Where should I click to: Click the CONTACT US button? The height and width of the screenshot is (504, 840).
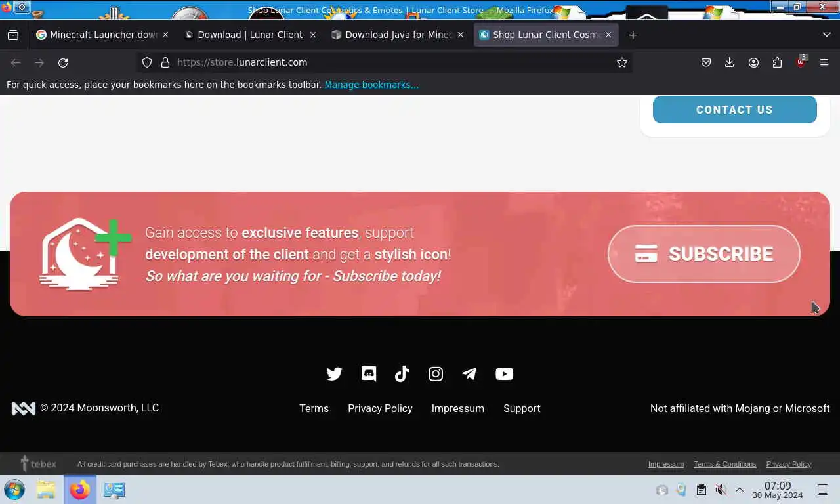pyautogui.click(x=735, y=110)
